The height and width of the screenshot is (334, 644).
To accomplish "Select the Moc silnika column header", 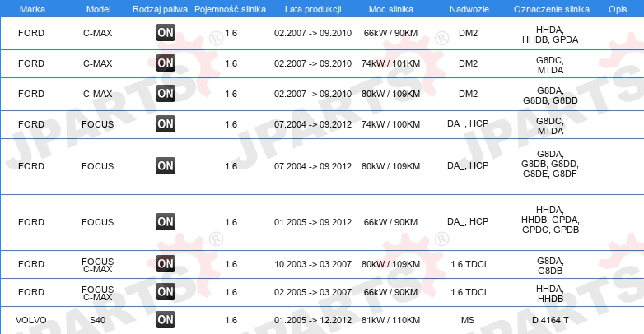I will (391, 9).
